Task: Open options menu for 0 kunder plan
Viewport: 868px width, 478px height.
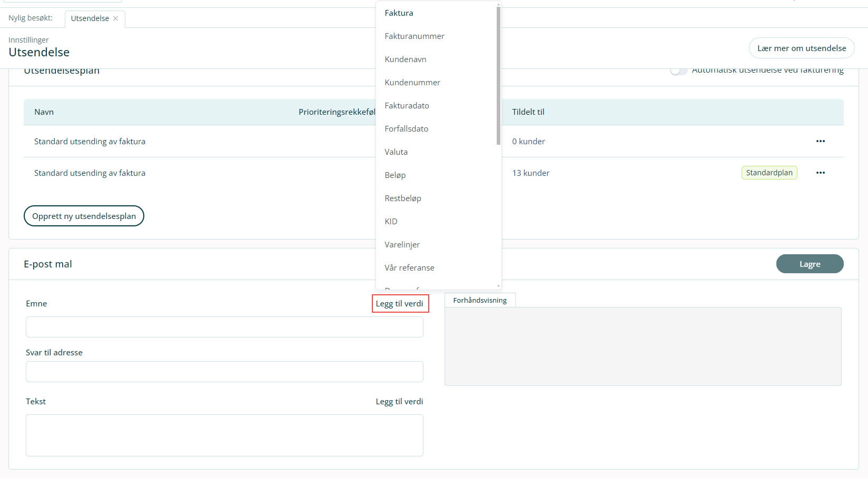Action: click(x=820, y=141)
